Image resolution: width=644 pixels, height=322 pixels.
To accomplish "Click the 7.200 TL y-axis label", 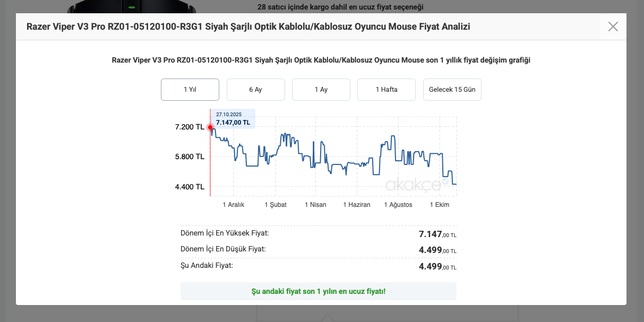I will tap(190, 127).
